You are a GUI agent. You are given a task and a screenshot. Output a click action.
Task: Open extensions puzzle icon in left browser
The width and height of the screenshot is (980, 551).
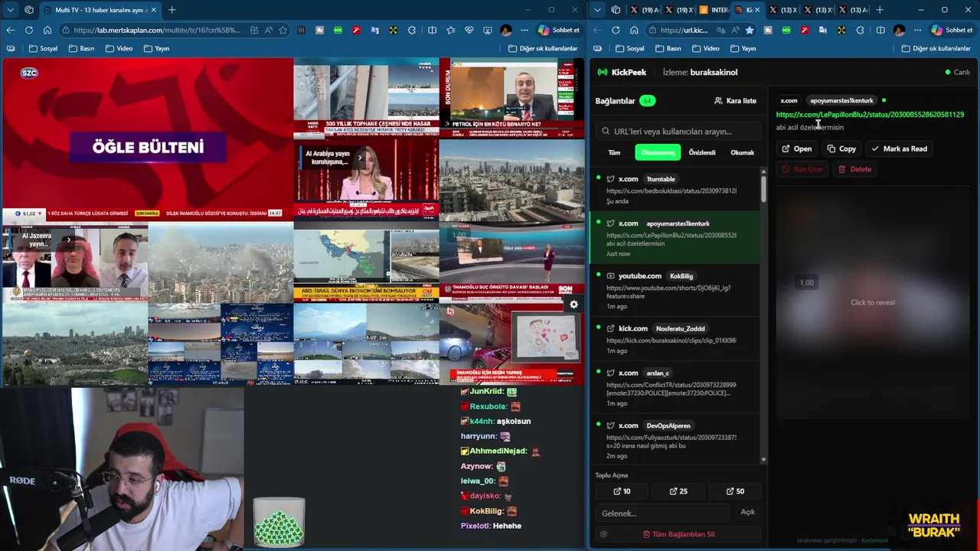412,31
